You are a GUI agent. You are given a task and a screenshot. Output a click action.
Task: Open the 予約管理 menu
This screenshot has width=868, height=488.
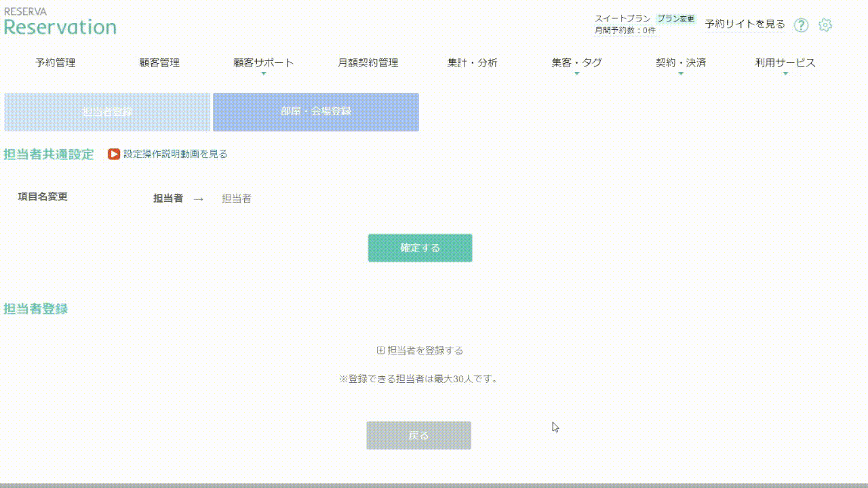[x=56, y=63]
